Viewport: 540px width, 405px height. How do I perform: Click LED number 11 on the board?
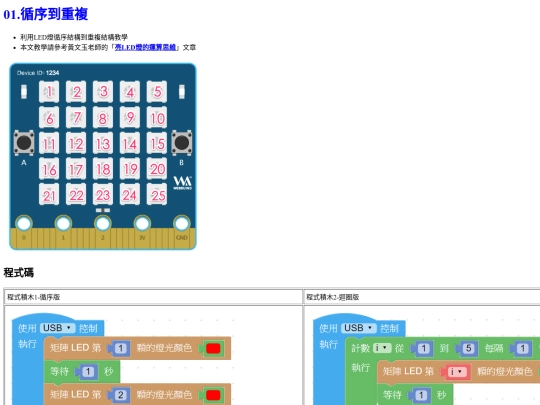click(49, 143)
